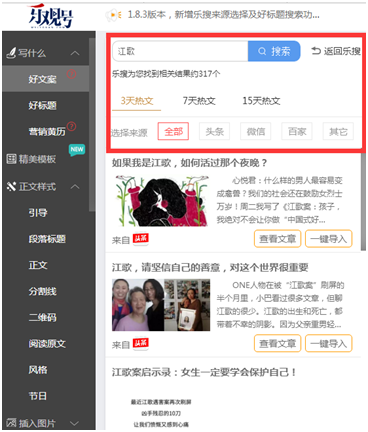Screen dimensions: 368x432
Task: Click the 精美模板 template icon
Action: (x=12, y=159)
